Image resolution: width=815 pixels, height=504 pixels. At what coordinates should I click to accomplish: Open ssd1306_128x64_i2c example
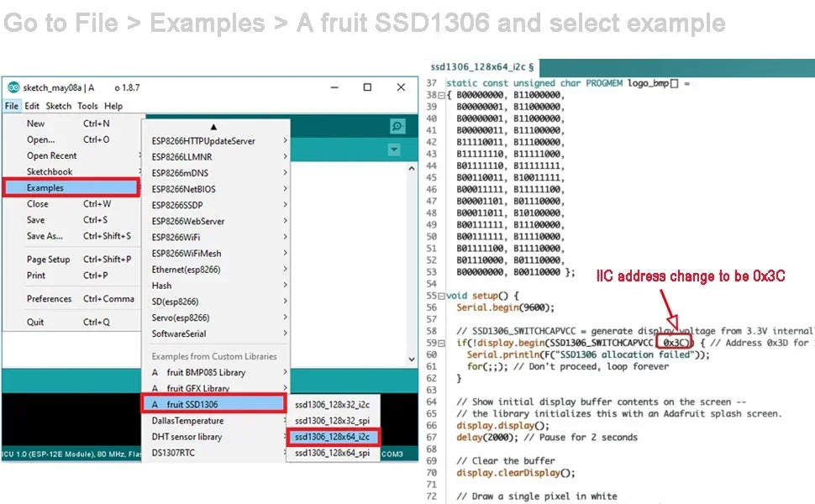(x=333, y=437)
